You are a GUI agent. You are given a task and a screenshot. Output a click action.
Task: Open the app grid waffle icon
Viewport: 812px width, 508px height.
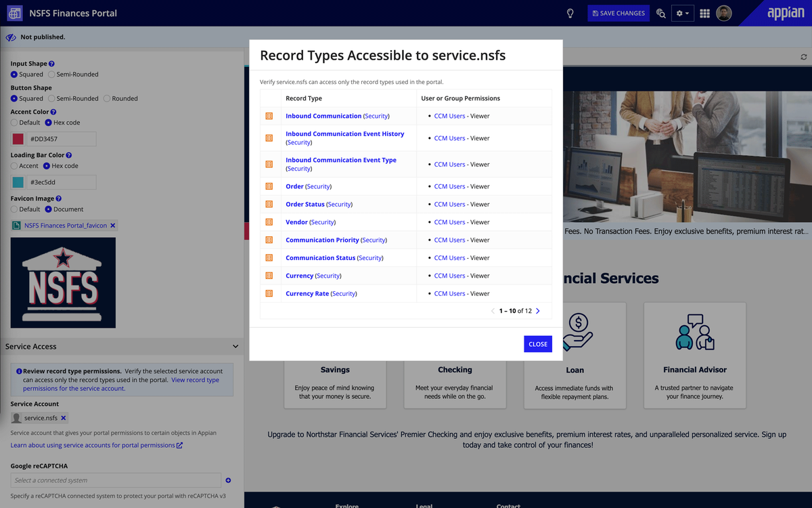tap(704, 13)
